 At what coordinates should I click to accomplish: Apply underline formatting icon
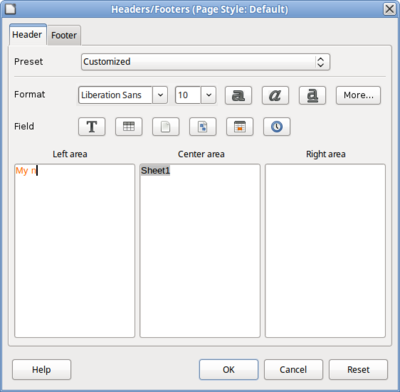[312, 95]
